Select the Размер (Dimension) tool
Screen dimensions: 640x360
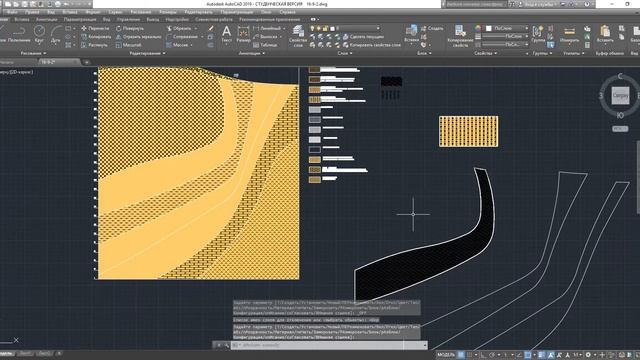(x=243, y=34)
